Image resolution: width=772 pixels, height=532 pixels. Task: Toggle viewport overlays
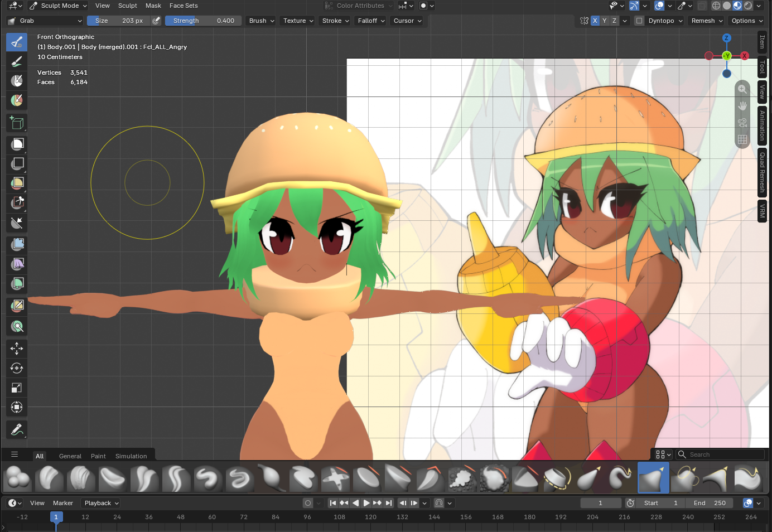coord(659,6)
